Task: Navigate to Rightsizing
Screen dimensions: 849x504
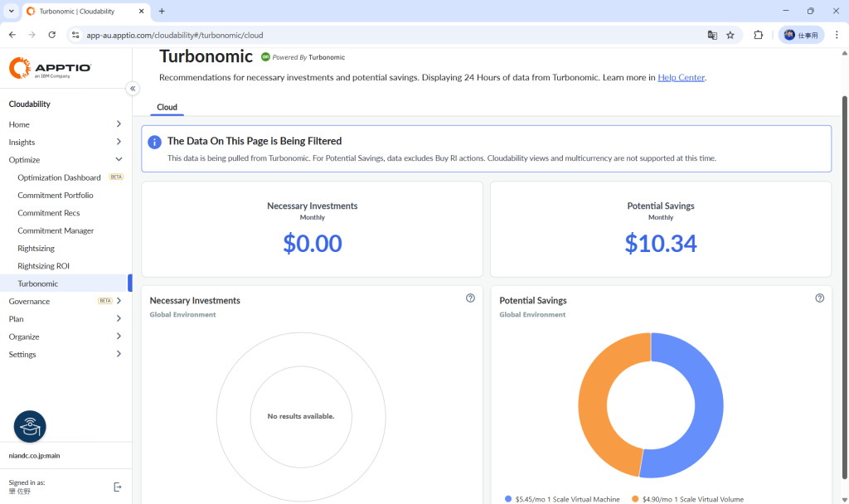Action: coord(36,249)
